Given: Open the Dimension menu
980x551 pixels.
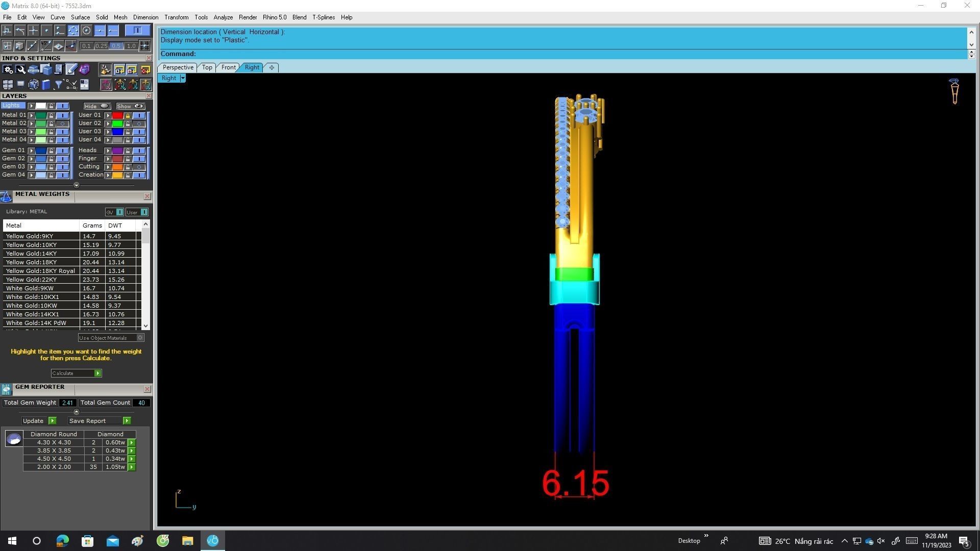Looking at the screenshot, I should [145, 17].
